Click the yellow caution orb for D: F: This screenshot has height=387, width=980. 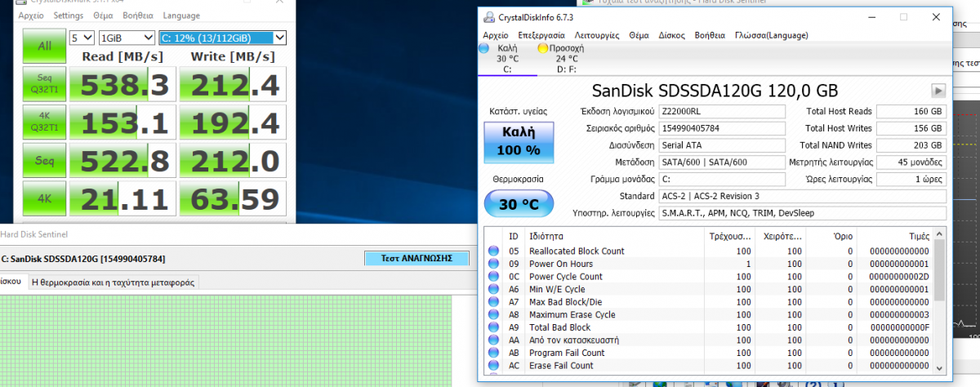click(542, 48)
